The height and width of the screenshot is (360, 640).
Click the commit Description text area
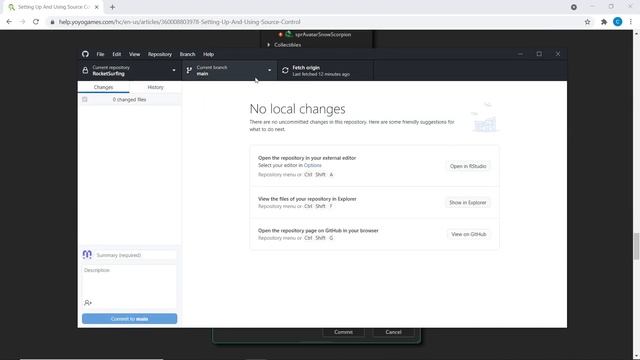pos(129,282)
